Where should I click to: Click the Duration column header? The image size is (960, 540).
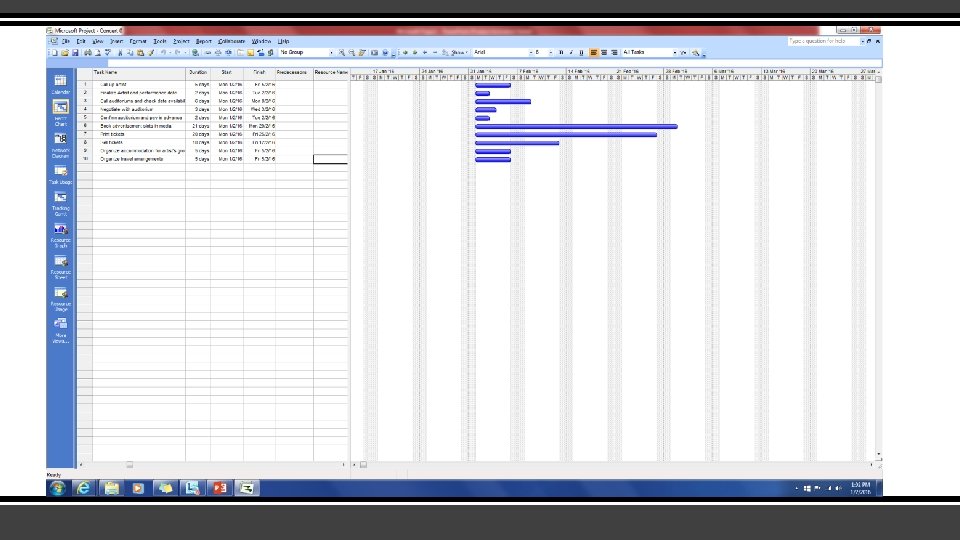pyautogui.click(x=198, y=72)
